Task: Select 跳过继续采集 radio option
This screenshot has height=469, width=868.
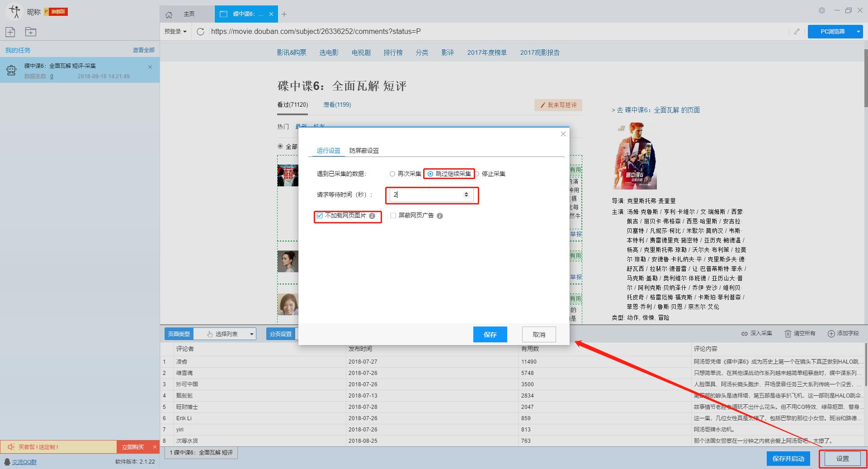Action: [x=430, y=174]
